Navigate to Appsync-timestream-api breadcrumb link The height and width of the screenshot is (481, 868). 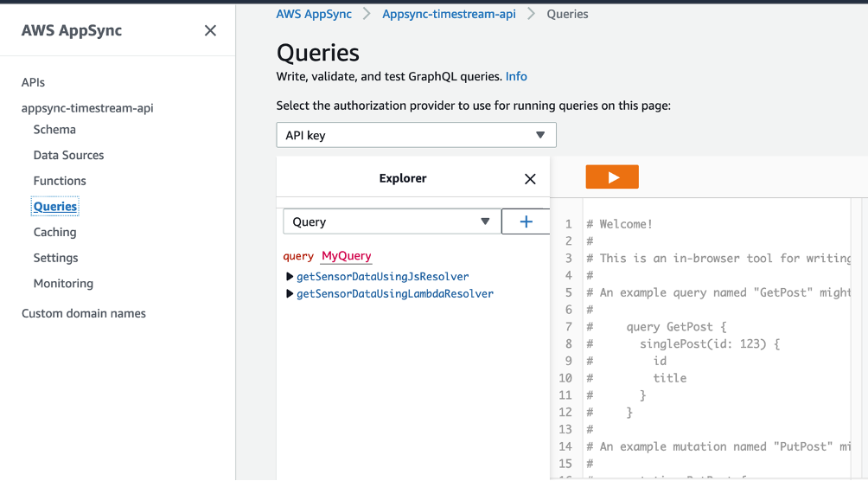449,15
